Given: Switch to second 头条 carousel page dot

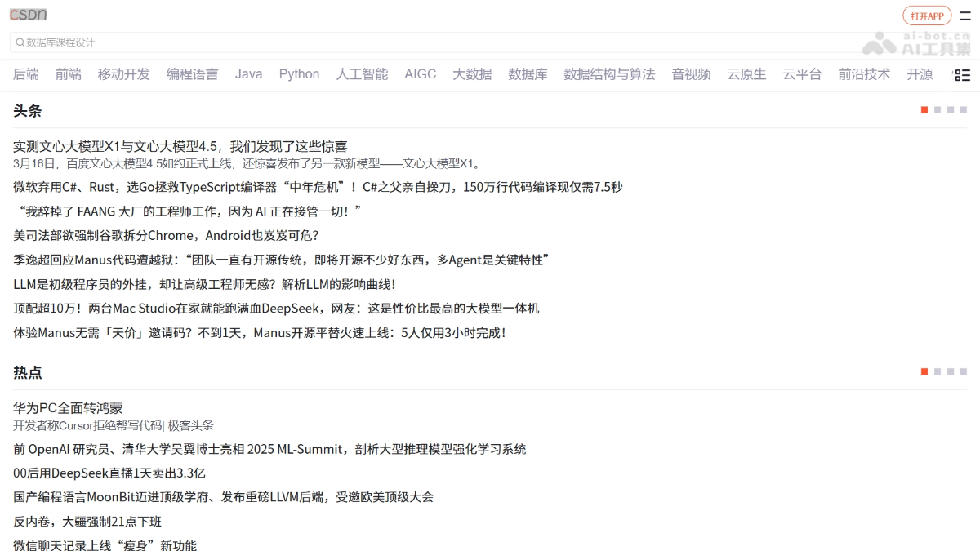Looking at the screenshot, I should click(938, 109).
